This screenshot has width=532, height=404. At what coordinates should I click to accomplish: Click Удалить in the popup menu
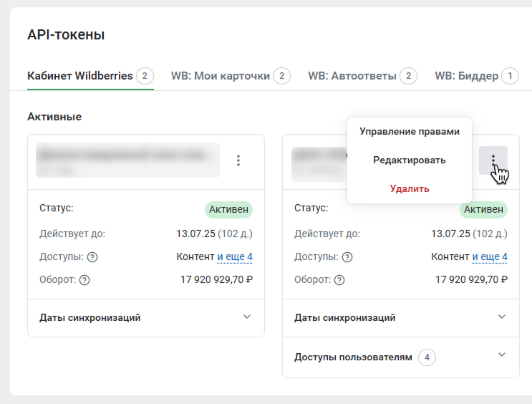pos(410,188)
